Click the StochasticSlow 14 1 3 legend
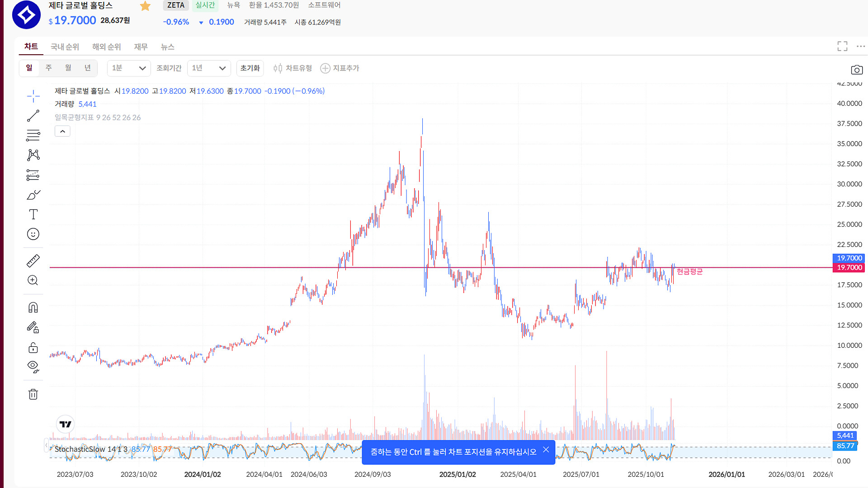Image resolution: width=868 pixels, height=488 pixels. (x=91, y=449)
